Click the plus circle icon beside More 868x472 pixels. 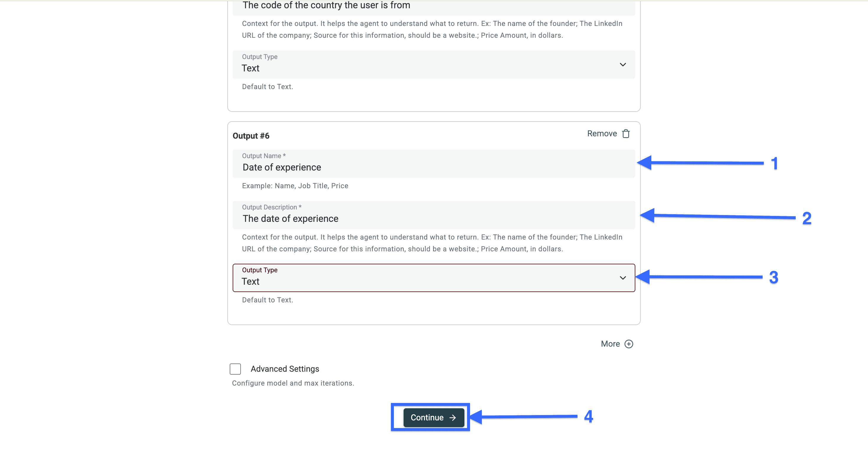[x=629, y=344]
